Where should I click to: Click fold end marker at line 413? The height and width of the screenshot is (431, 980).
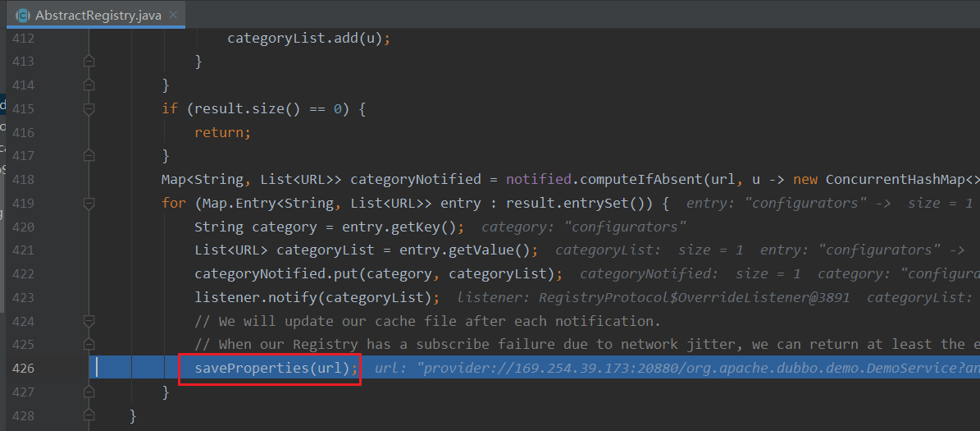click(x=89, y=62)
